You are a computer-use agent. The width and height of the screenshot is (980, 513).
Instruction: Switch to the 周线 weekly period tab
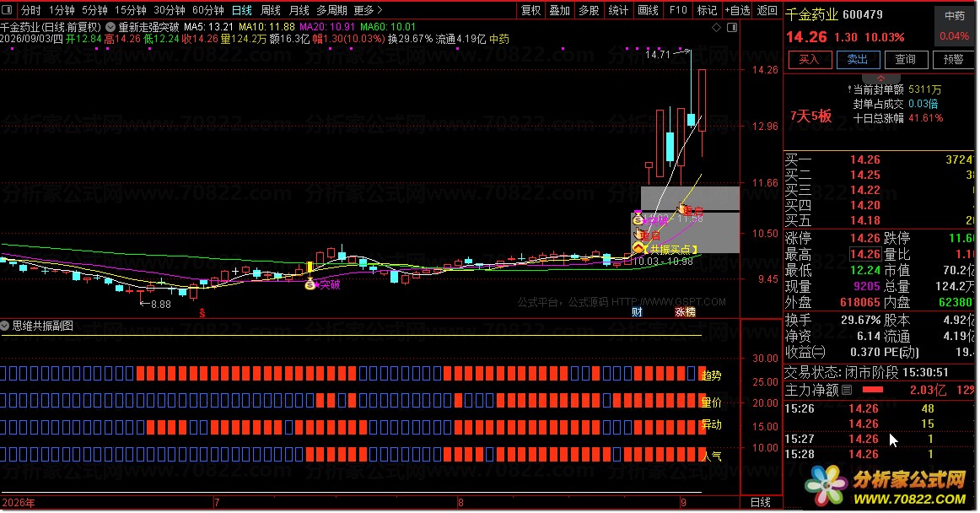click(271, 10)
